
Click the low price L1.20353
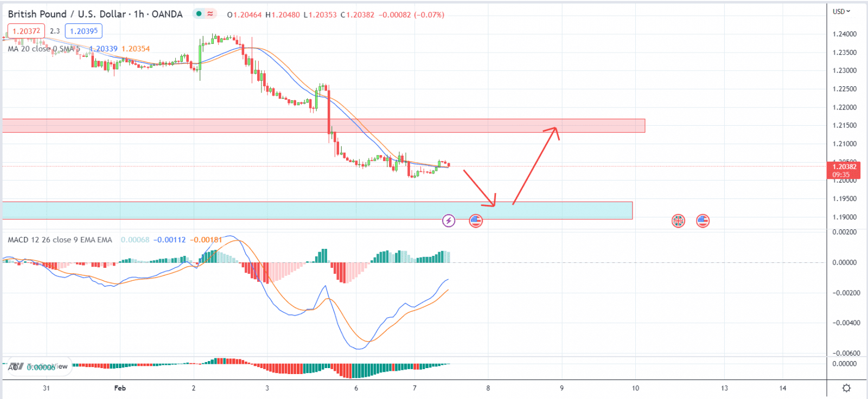[x=320, y=15]
